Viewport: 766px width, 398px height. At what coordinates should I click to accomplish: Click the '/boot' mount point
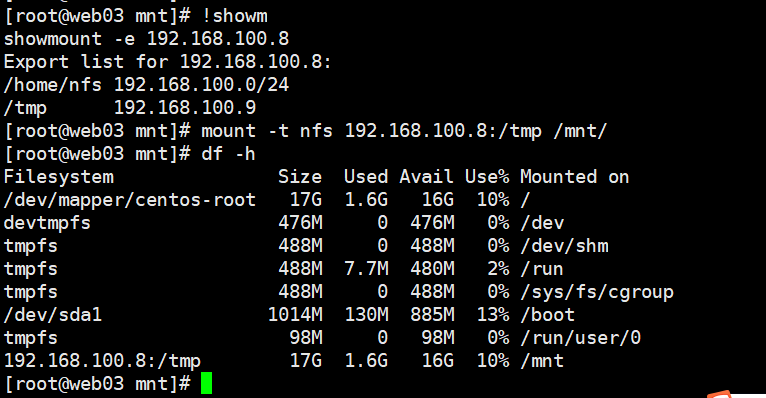(x=547, y=315)
